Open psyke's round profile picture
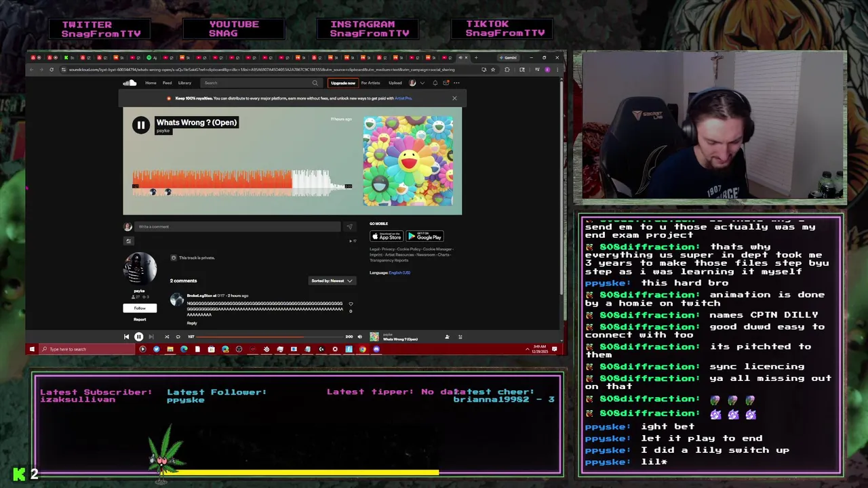Screen dimensions: 868x488 pos(140,268)
